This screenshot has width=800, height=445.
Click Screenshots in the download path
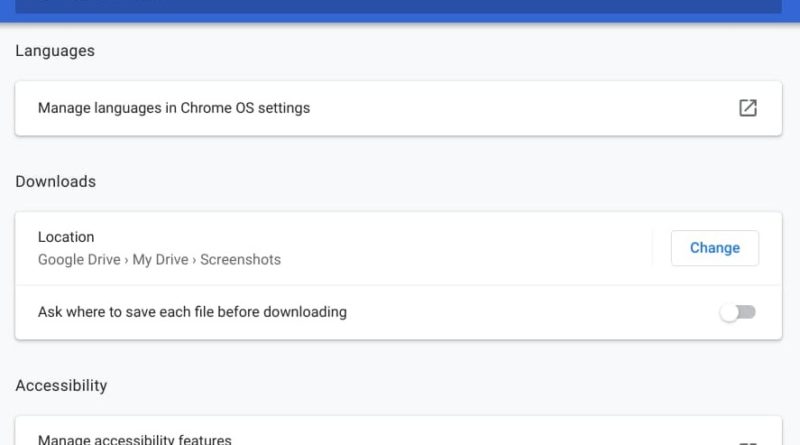[x=240, y=260]
